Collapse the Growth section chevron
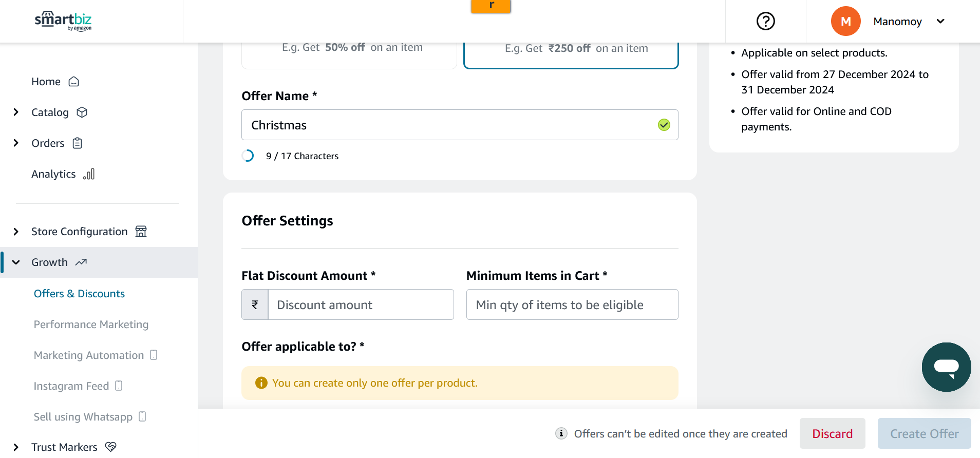The width and height of the screenshot is (980, 458). [x=16, y=262]
